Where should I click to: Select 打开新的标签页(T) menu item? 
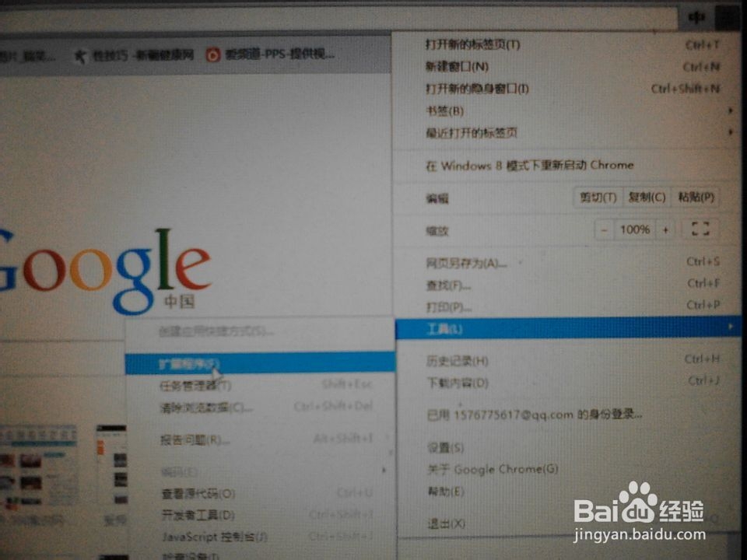[566, 44]
